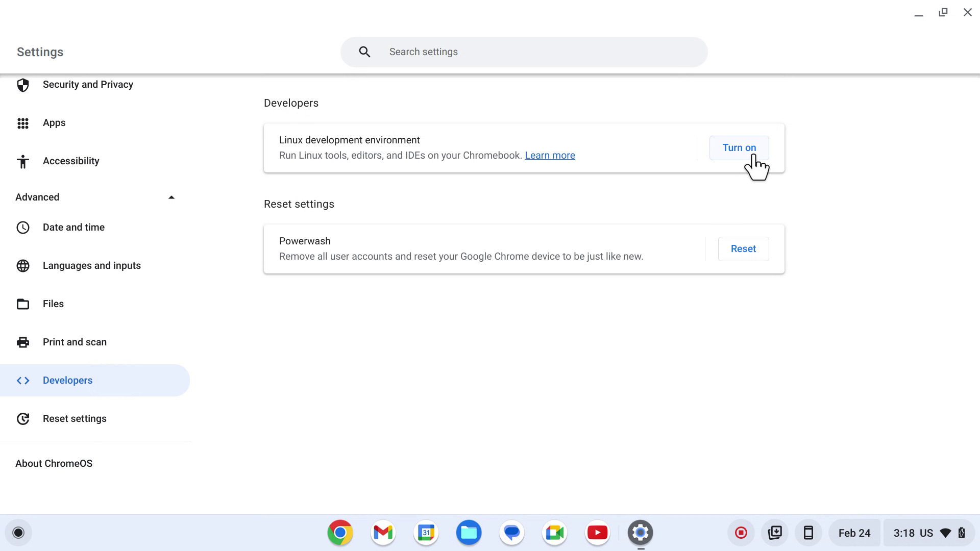Close the Settings window

968,13
